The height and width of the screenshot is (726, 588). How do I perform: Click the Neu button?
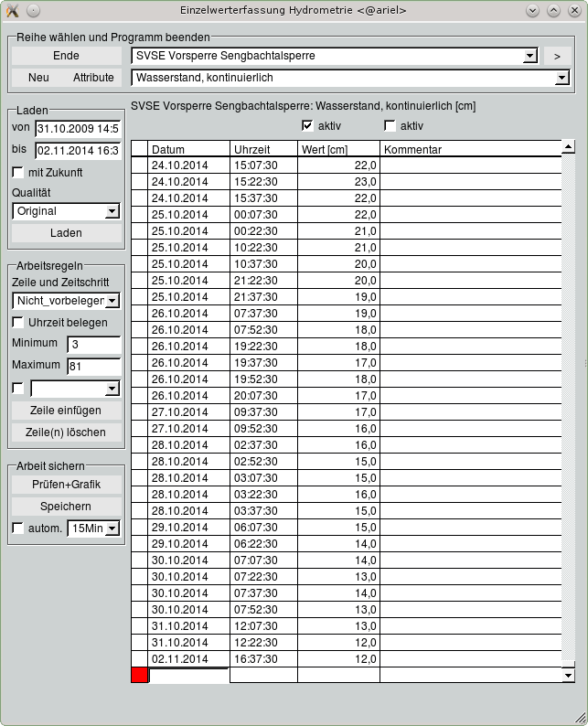coord(38,78)
